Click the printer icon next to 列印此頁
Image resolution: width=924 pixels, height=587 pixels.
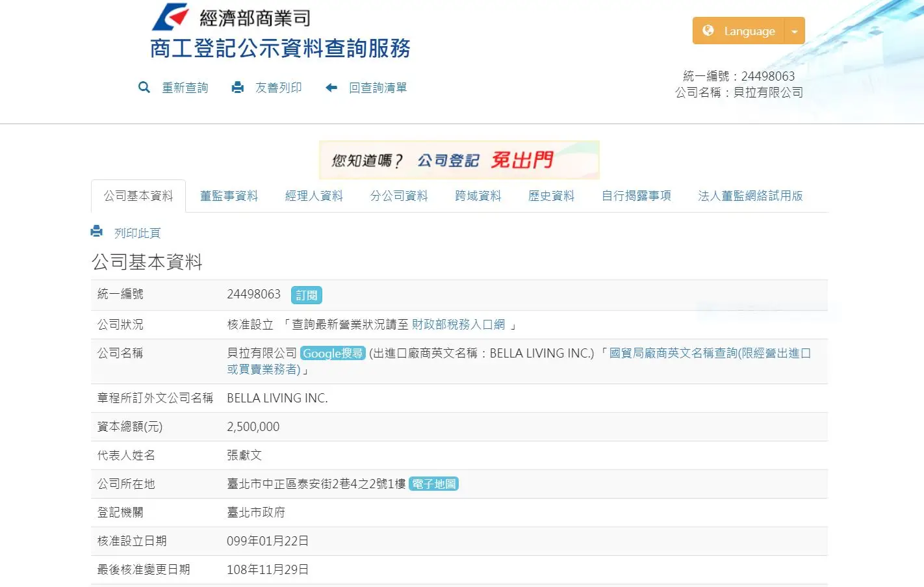tap(97, 231)
